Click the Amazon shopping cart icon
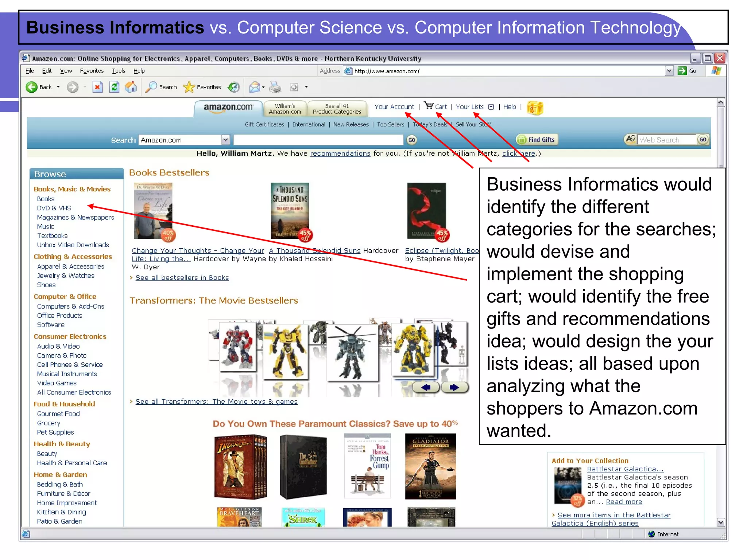This screenshot has width=747, height=560. [x=429, y=106]
